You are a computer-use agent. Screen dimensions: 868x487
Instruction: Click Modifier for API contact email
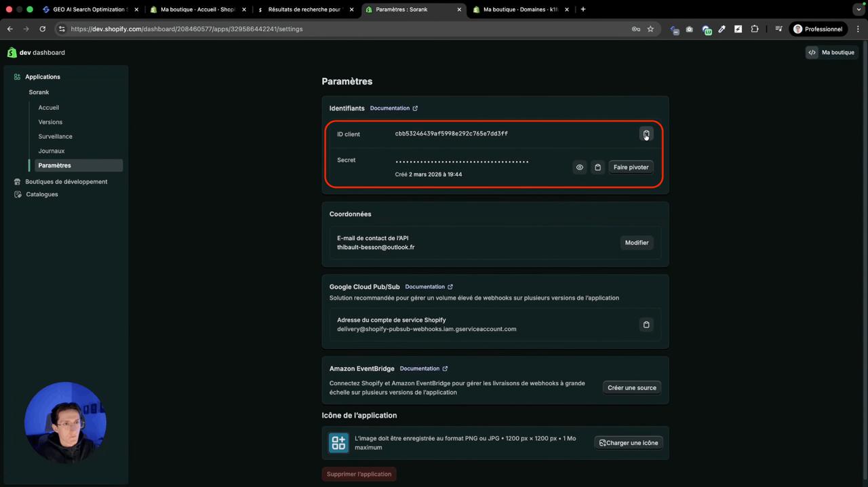(637, 243)
